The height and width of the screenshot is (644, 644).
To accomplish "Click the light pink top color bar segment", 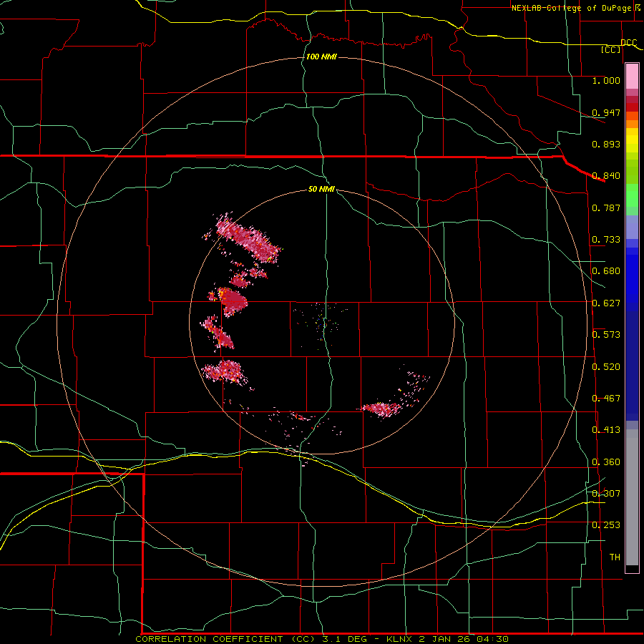I will [632, 77].
